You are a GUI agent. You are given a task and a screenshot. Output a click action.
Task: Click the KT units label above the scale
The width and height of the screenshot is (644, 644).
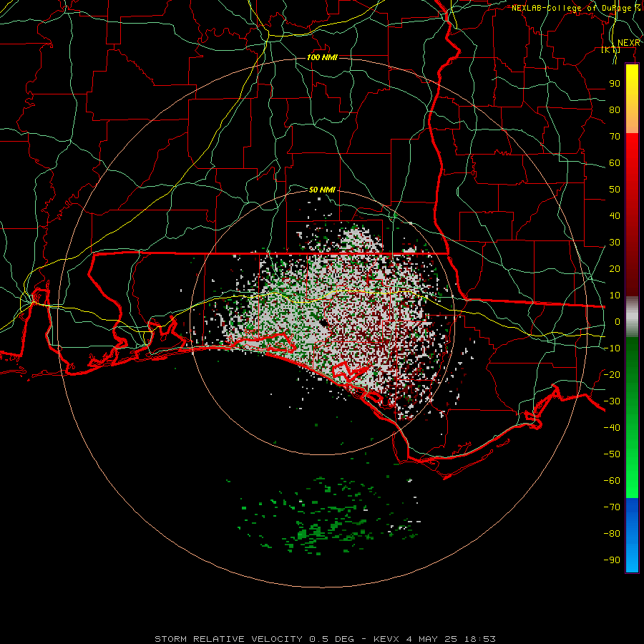611,49
